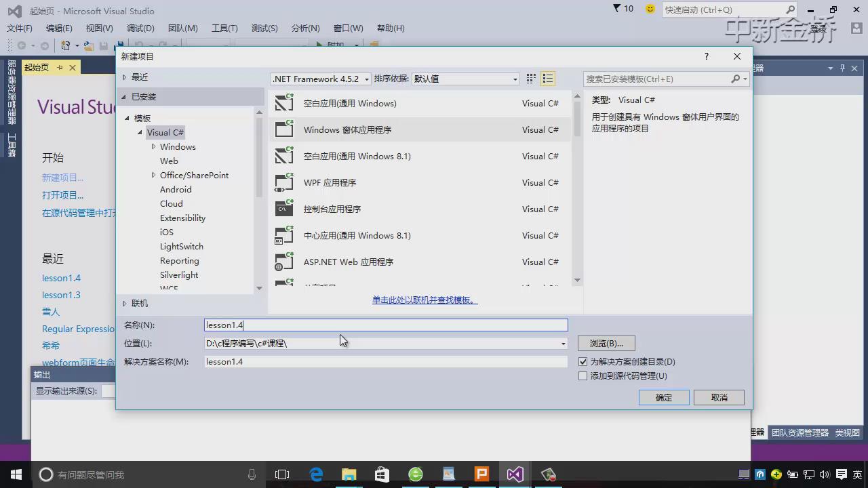Click the navigate backward toolbar arrow
868x488 pixels.
(22, 45)
